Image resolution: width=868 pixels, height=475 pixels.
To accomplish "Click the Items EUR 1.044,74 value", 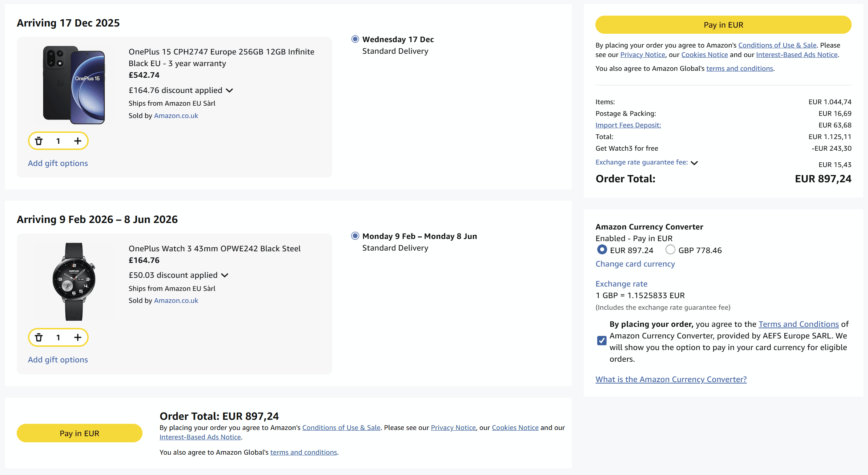I will (830, 102).
